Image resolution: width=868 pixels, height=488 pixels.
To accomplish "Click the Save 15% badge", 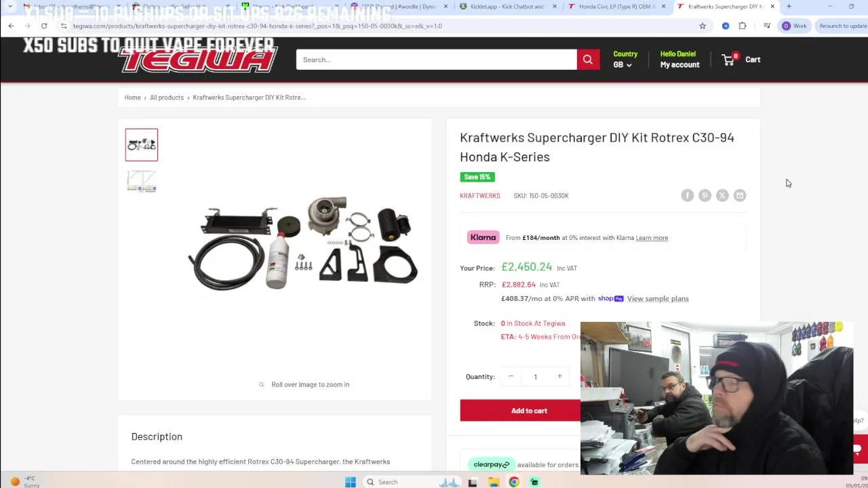I will pos(477,177).
